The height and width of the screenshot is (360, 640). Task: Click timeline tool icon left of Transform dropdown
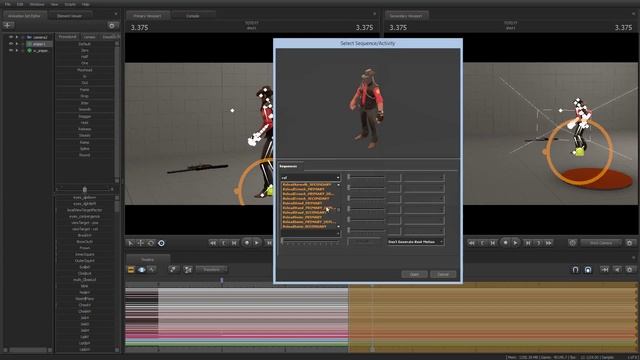tap(188, 269)
